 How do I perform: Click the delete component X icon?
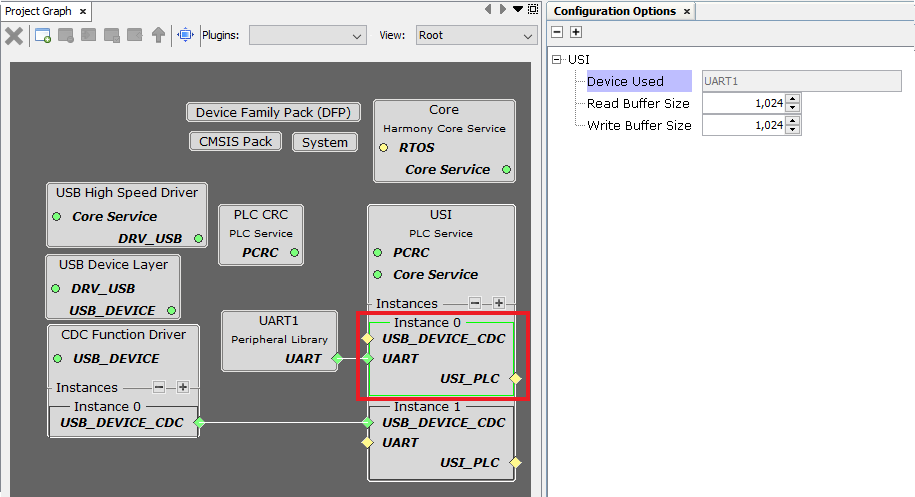pyautogui.click(x=14, y=36)
